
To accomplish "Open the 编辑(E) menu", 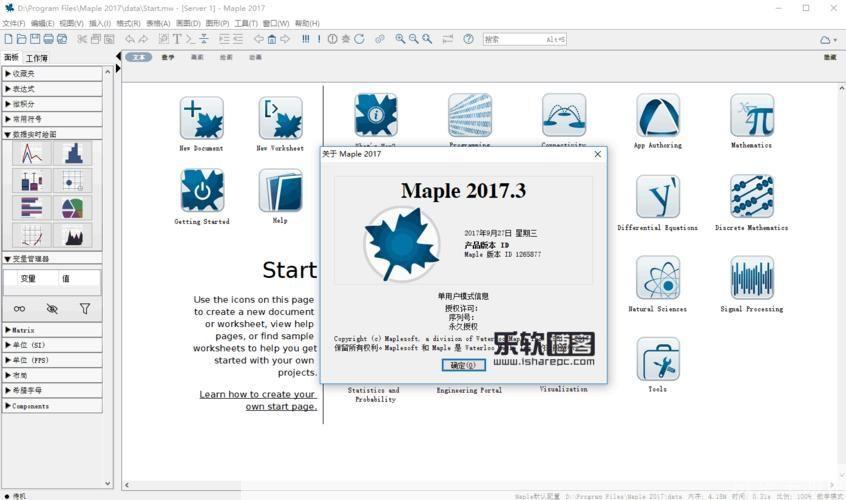I will coord(43,23).
